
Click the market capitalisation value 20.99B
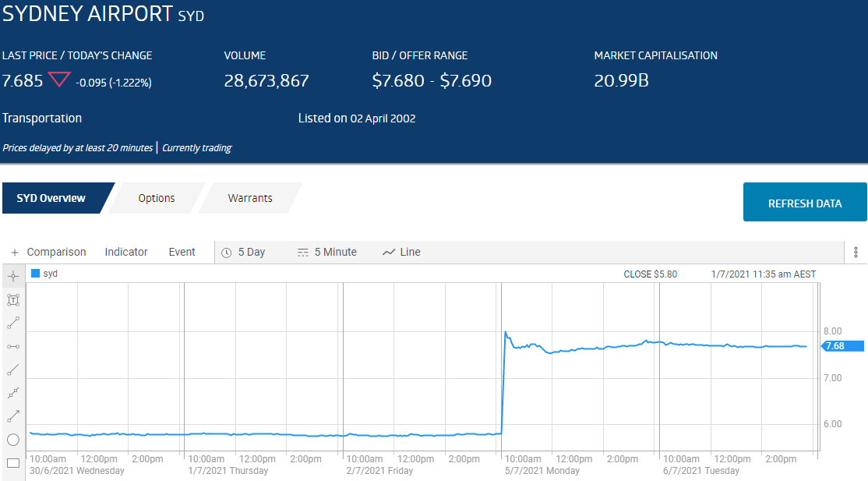tap(621, 81)
